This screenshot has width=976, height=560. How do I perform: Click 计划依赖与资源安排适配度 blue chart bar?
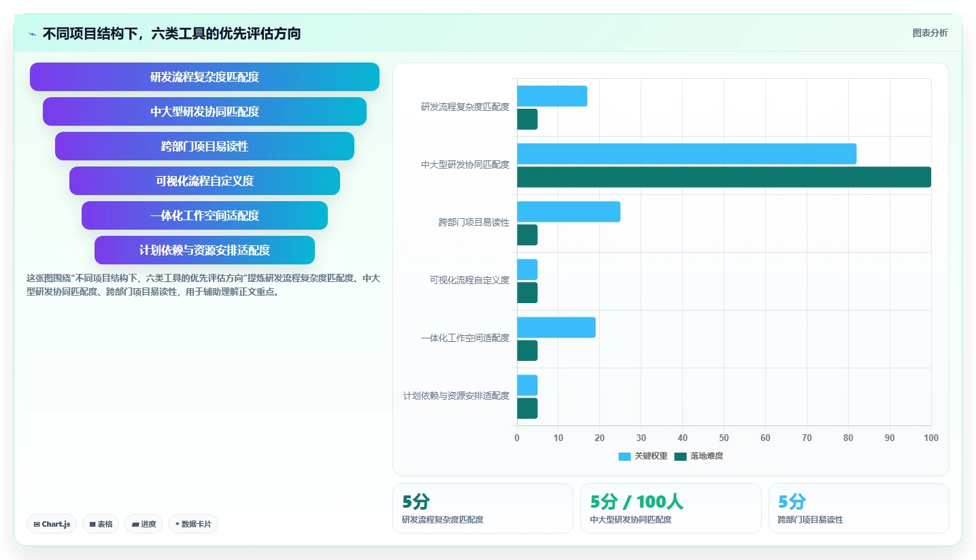[527, 385]
